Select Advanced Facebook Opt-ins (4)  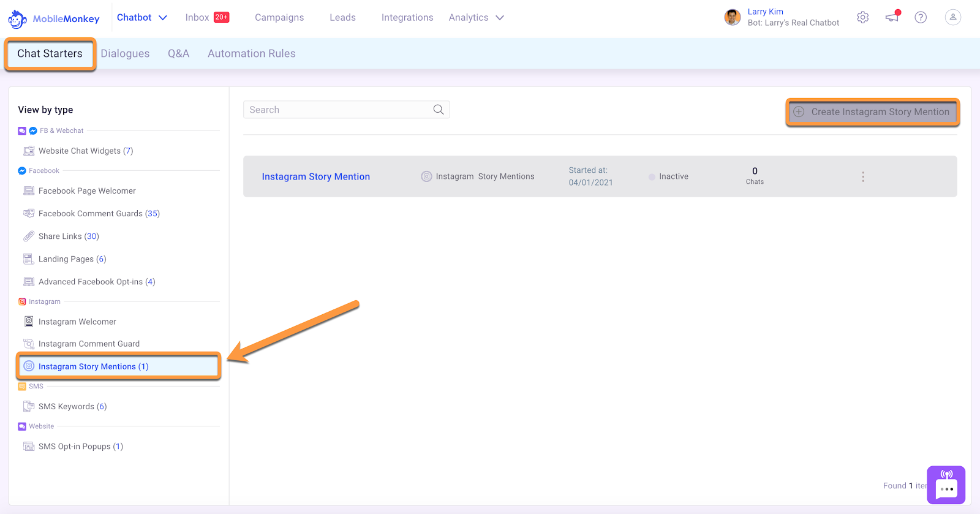[97, 281]
